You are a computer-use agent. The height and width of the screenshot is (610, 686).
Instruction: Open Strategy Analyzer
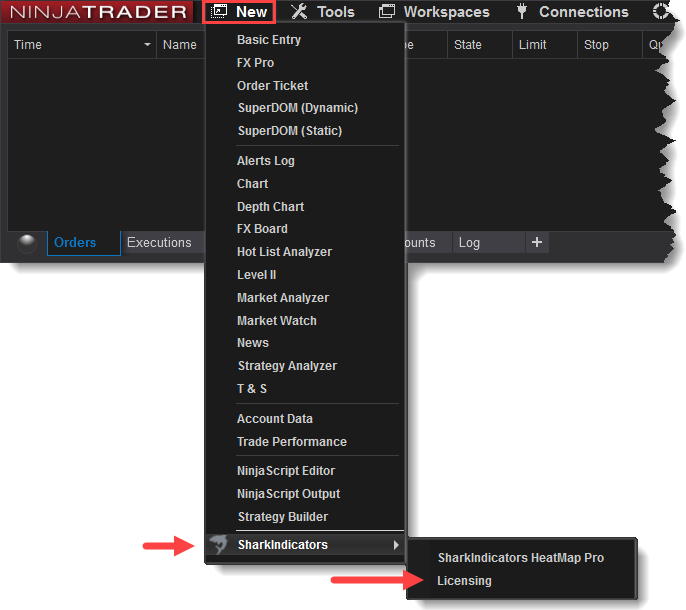[x=287, y=366]
